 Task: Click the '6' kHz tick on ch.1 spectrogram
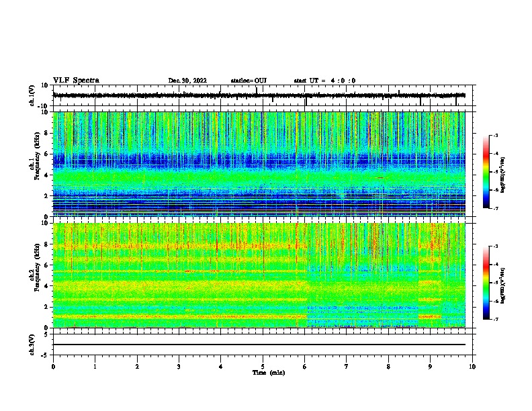point(46,154)
